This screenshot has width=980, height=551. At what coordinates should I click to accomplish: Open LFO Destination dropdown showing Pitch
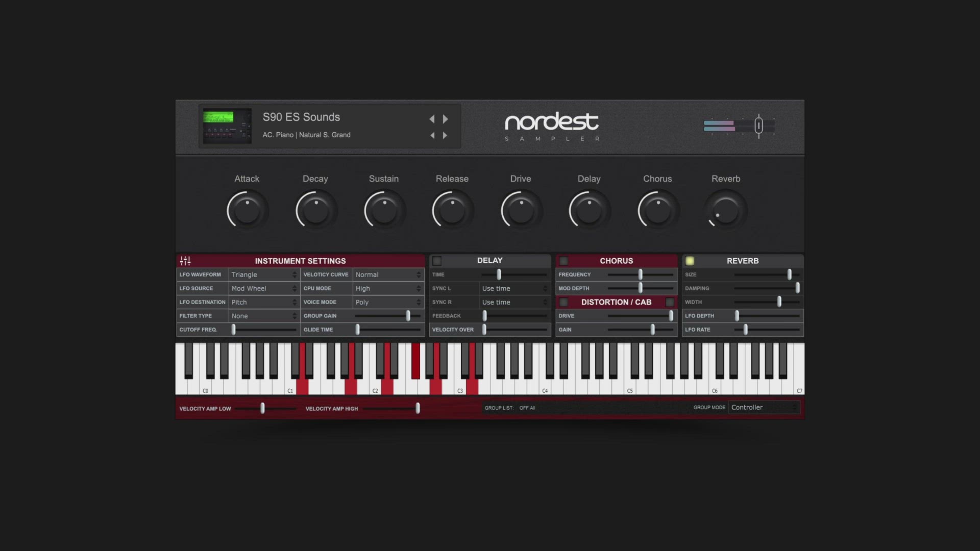pyautogui.click(x=263, y=302)
